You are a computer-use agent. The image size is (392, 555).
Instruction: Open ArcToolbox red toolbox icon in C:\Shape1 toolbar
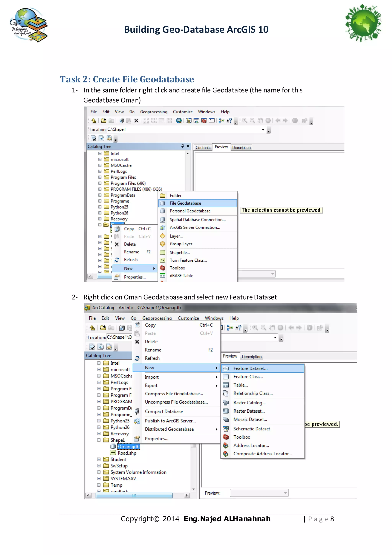(204, 121)
